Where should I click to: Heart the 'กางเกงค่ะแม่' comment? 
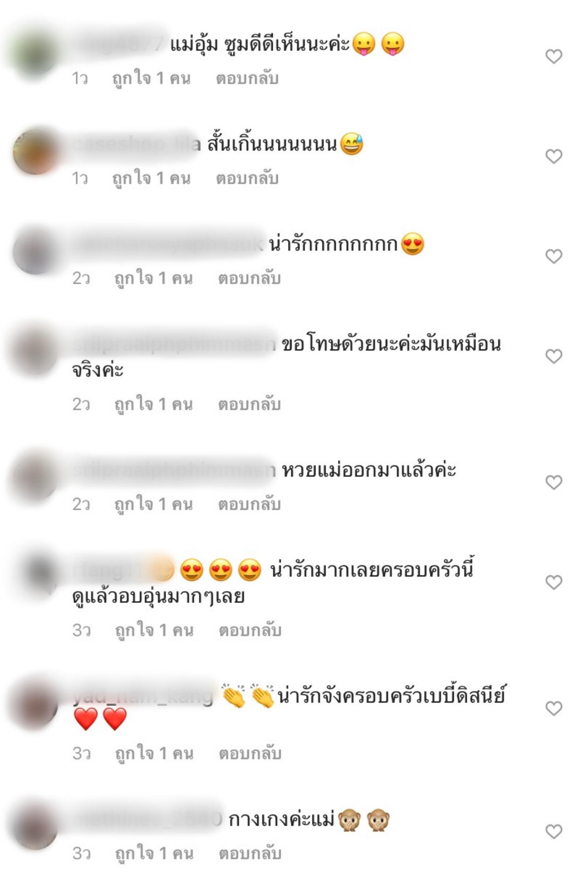coord(554,831)
